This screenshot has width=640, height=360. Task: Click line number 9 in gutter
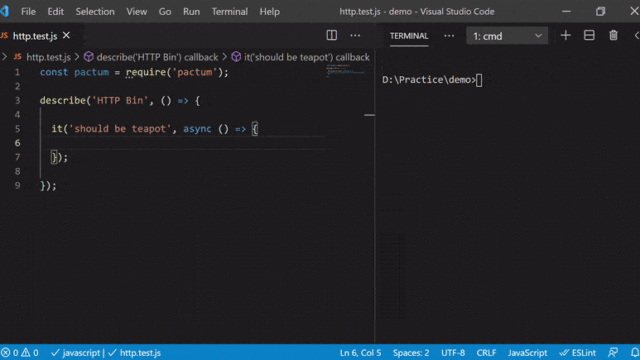tap(17, 186)
